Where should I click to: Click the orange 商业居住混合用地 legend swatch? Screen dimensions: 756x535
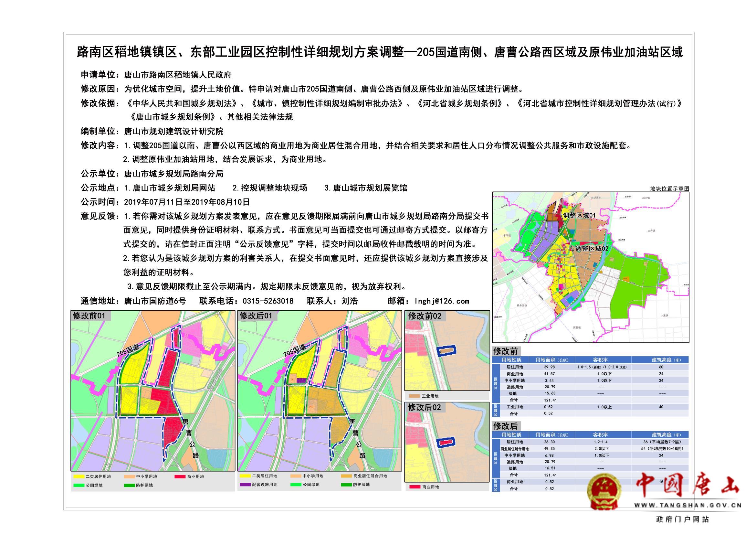pyautogui.click(x=347, y=476)
